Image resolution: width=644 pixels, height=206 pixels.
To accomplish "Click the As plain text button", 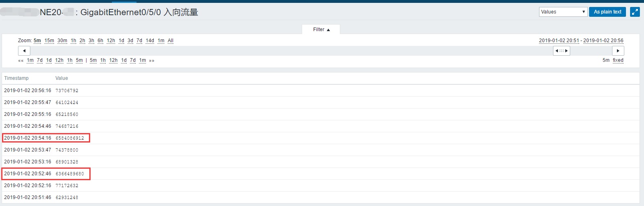I will [x=608, y=12].
